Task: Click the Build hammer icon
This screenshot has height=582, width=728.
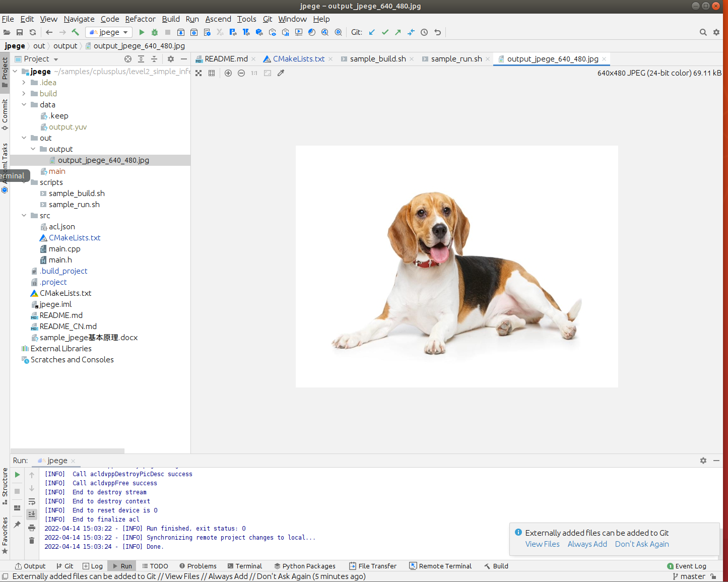Action: click(76, 32)
